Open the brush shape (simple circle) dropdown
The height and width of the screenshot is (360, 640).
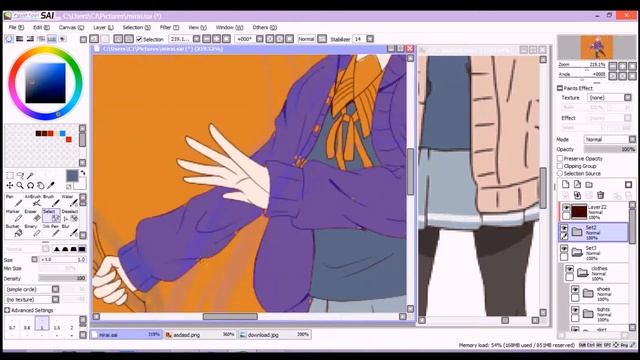pyautogui.click(x=56, y=289)
